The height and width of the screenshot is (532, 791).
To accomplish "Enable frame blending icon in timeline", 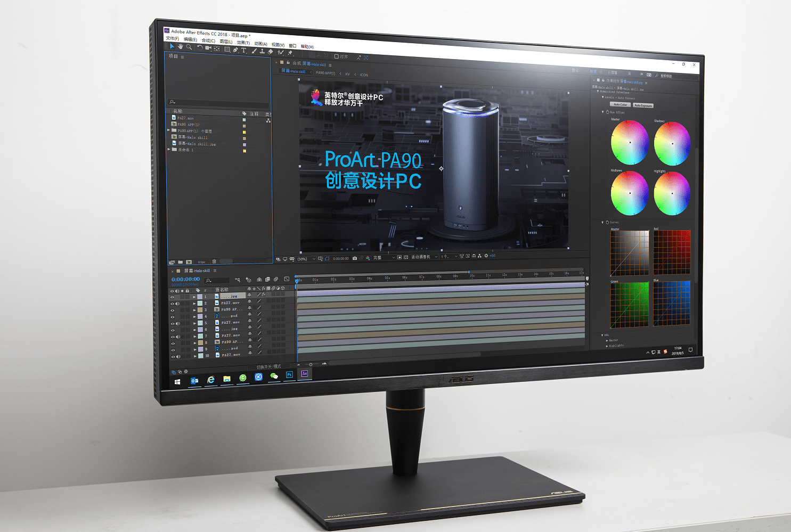I will tap(267, 279).
